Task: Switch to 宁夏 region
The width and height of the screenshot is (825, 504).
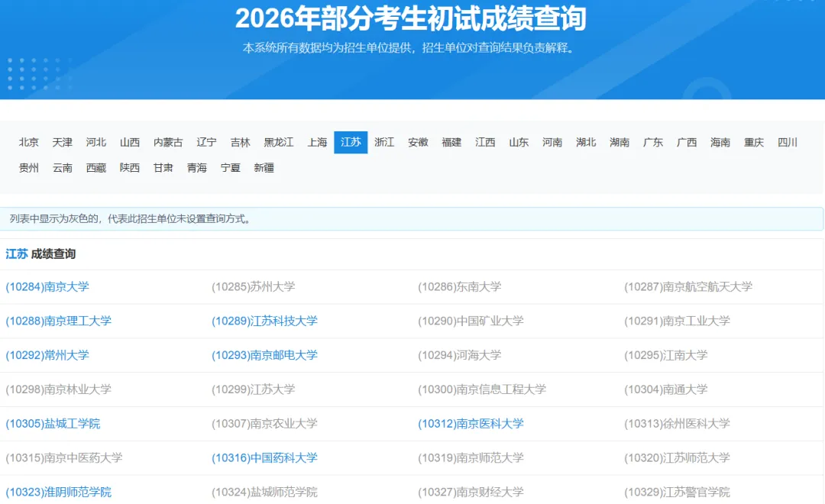Action: click(x=231, y=168)
